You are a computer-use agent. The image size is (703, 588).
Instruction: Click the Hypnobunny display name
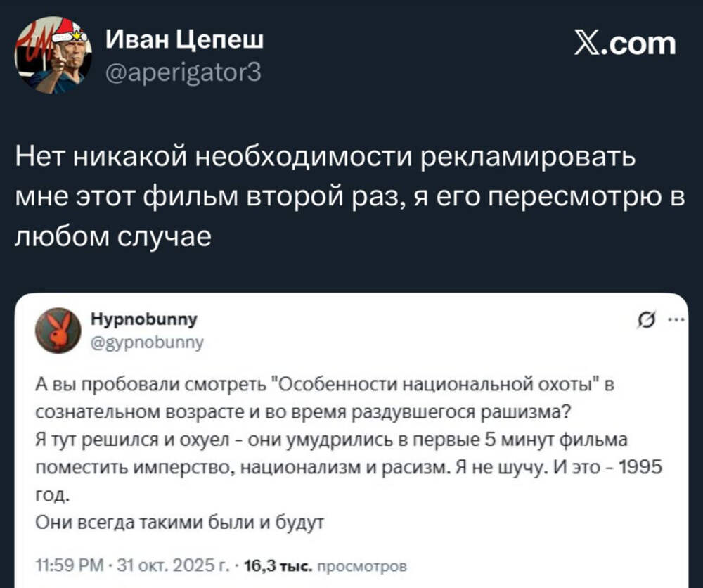(144, 319)
